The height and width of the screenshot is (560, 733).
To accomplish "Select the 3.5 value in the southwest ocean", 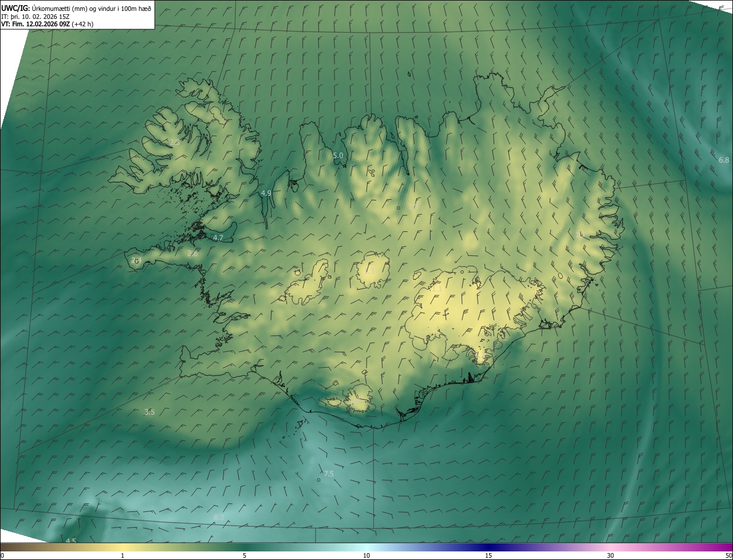I will click(x=149, y=412).
